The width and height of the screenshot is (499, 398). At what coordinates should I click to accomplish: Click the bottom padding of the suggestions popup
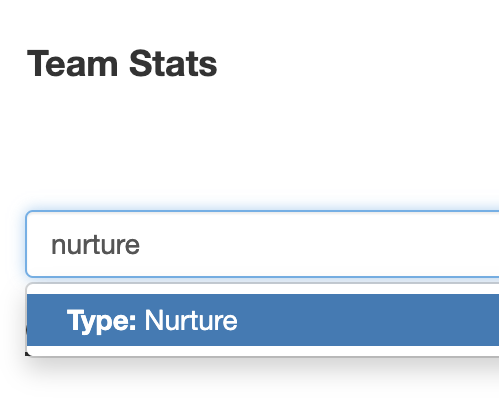pyautogui.click(x=263, y=350)
